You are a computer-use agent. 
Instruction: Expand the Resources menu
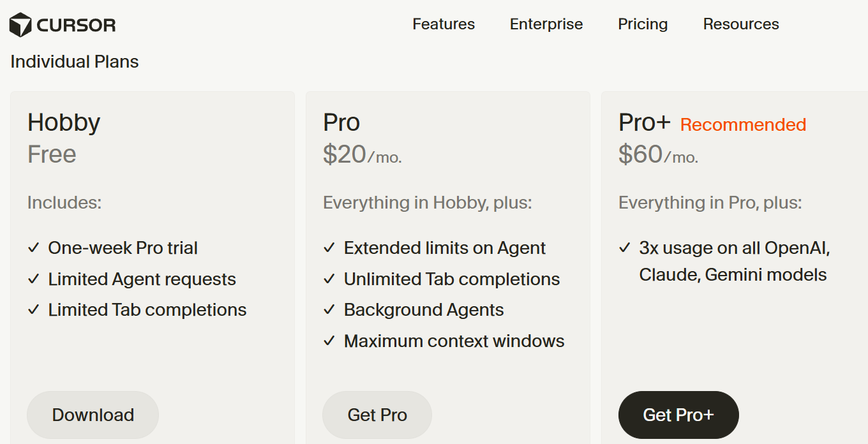coord(741,24)
